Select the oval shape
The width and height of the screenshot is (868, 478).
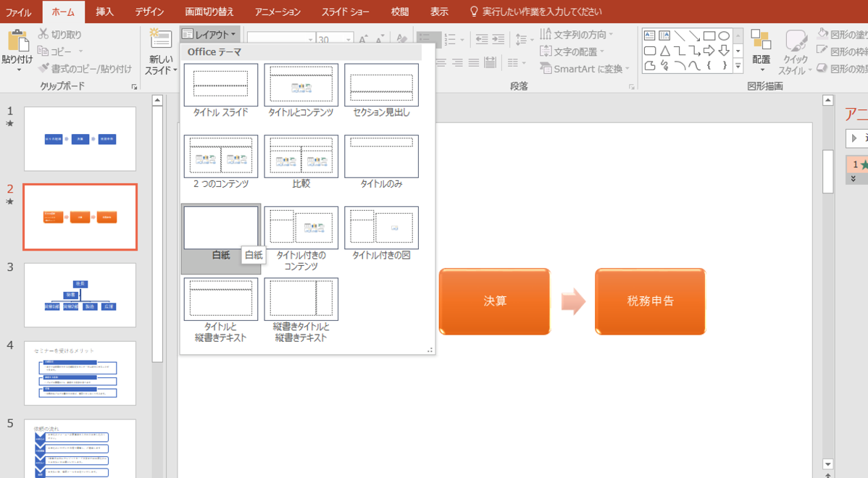click(x=724, y=36)
